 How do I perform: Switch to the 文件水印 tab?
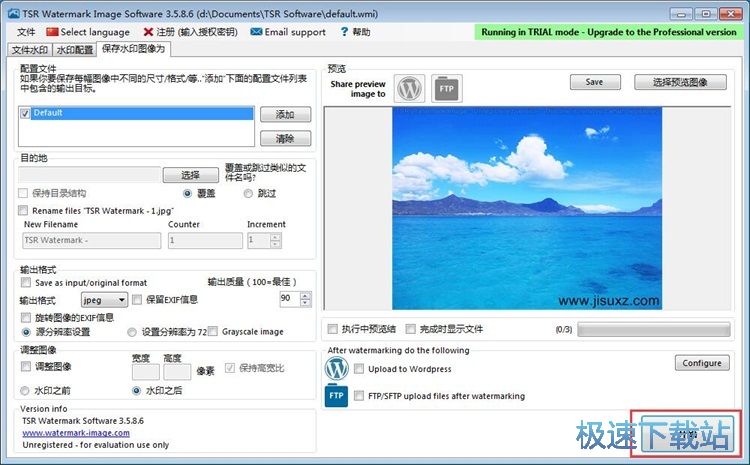(30, 50)
